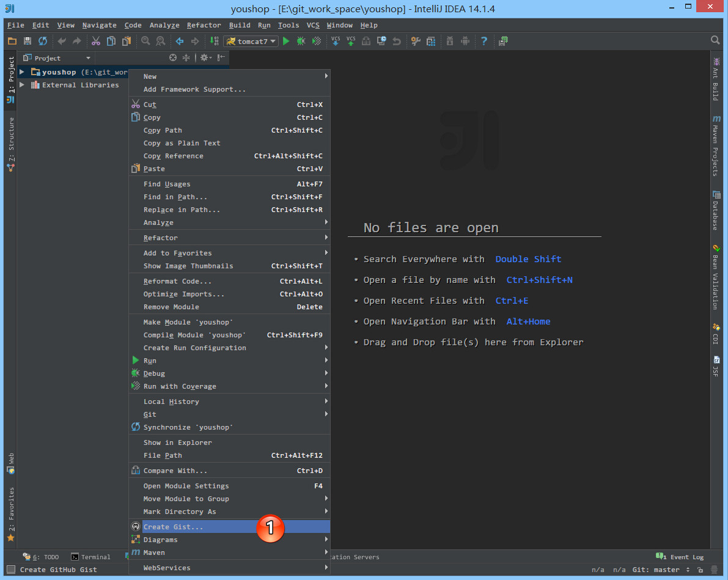Viewport: 728px width, 580px height.
Task: Run the tomcat7 configuration
Action: point(286,41)
